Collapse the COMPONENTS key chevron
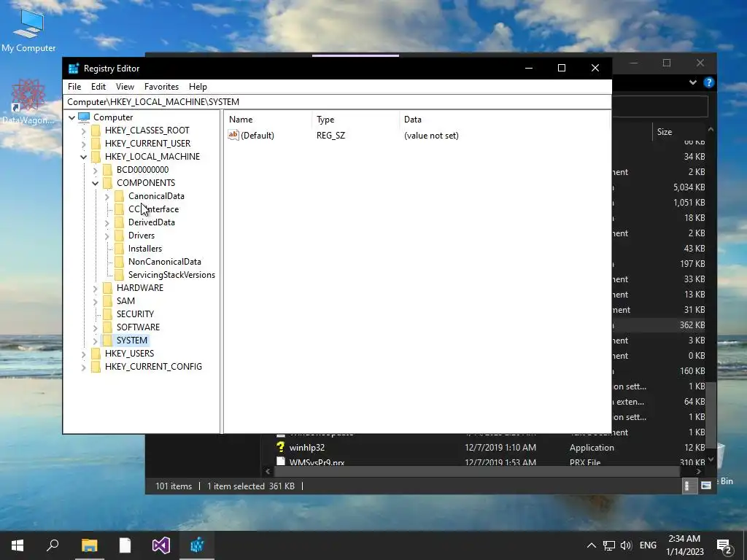 96,183
